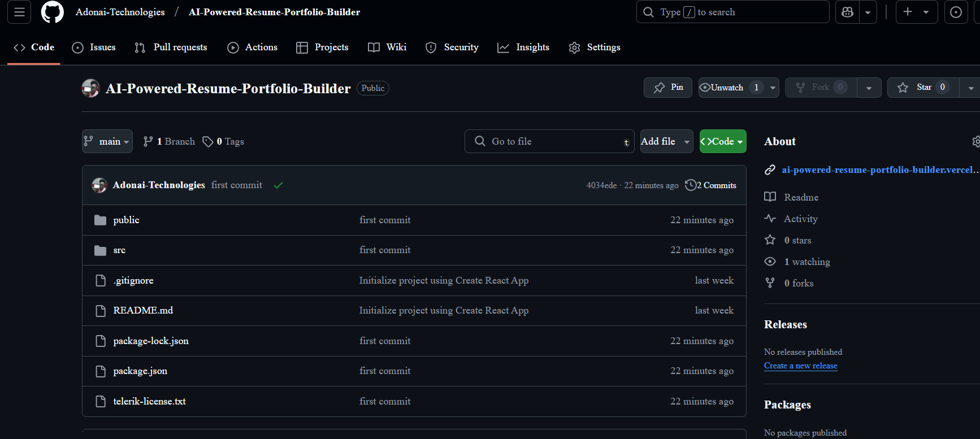Click the commit author Adonai-Technologies
This screenshot has height=439, width=980.
click(159, 185)
